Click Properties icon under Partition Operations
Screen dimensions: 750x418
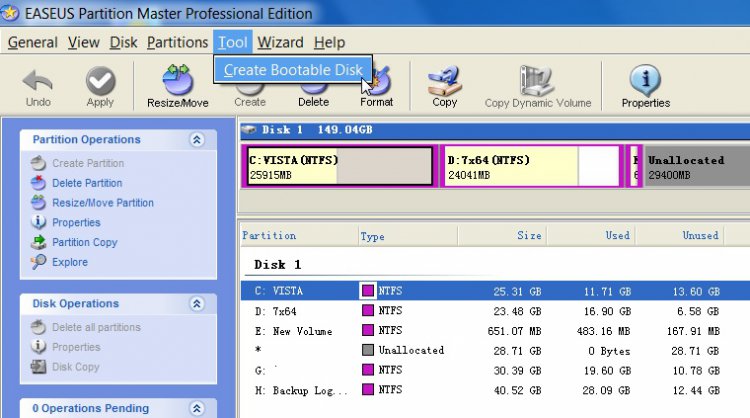tap(38, 222)
